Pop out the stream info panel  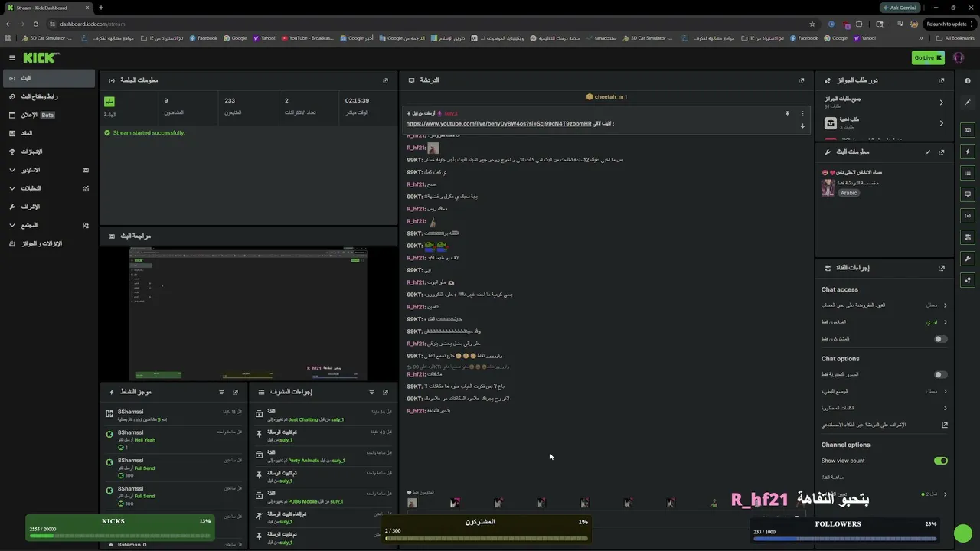click(x=942, y=152)
